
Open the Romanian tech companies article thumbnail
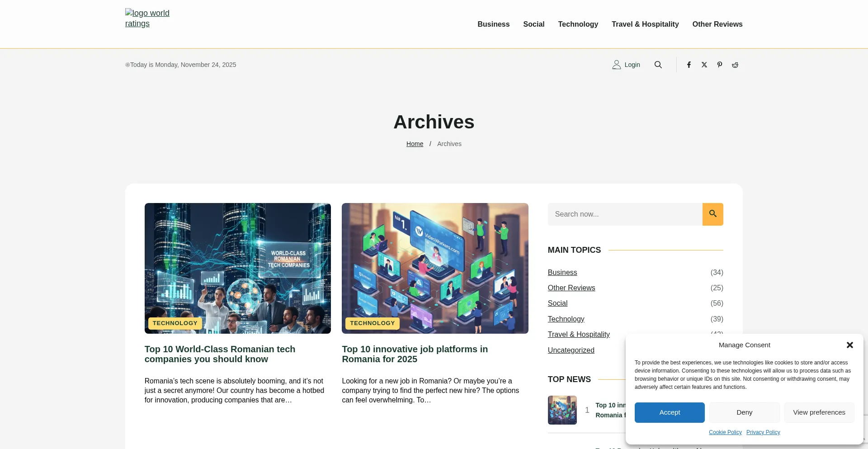[x=237, y=268]
